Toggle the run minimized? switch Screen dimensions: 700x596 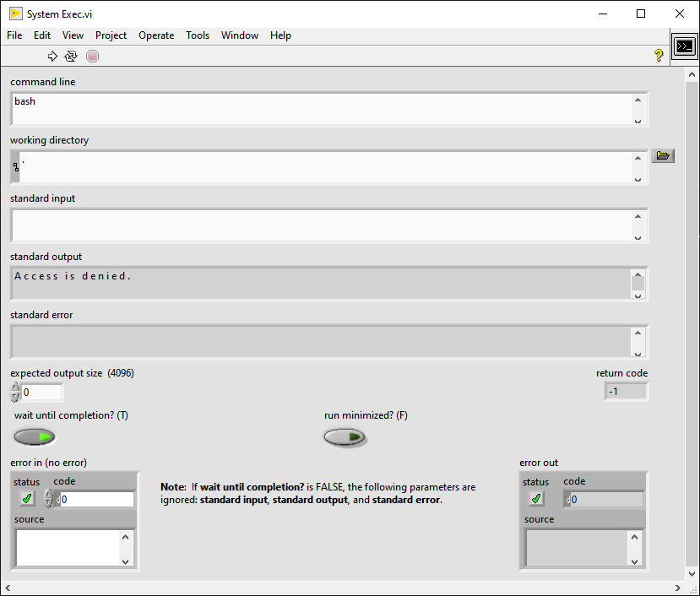[345, 437]
